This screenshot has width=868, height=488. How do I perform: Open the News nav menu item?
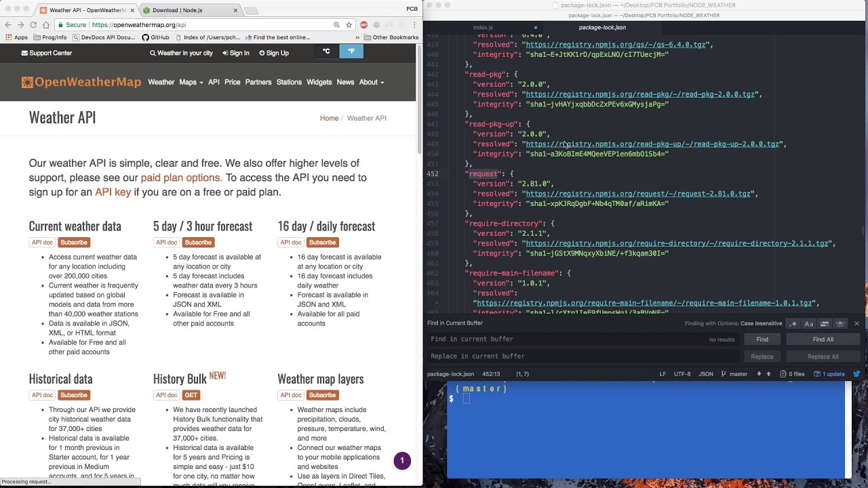tap(345, 82)
